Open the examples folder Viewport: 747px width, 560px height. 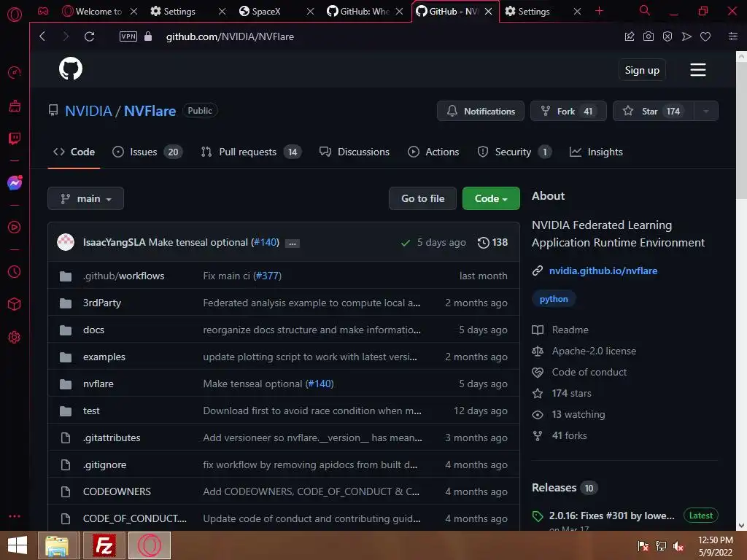[x=104, y=357]
